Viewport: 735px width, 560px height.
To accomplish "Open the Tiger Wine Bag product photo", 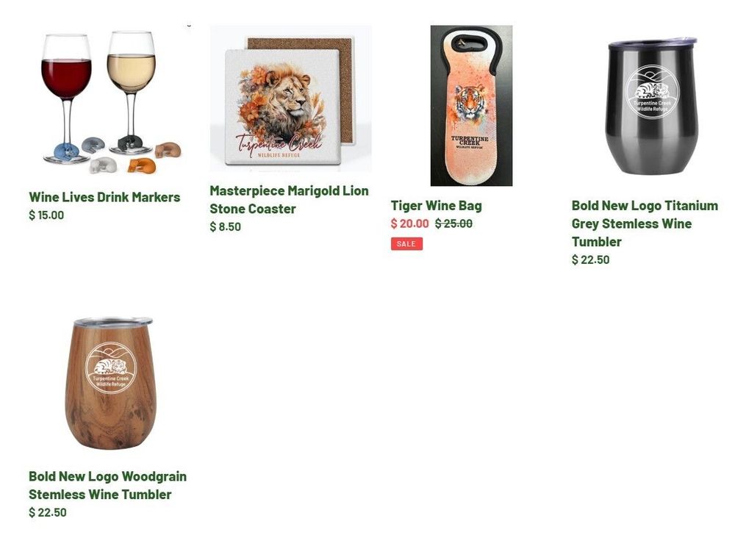I will [x=471, y=105].
